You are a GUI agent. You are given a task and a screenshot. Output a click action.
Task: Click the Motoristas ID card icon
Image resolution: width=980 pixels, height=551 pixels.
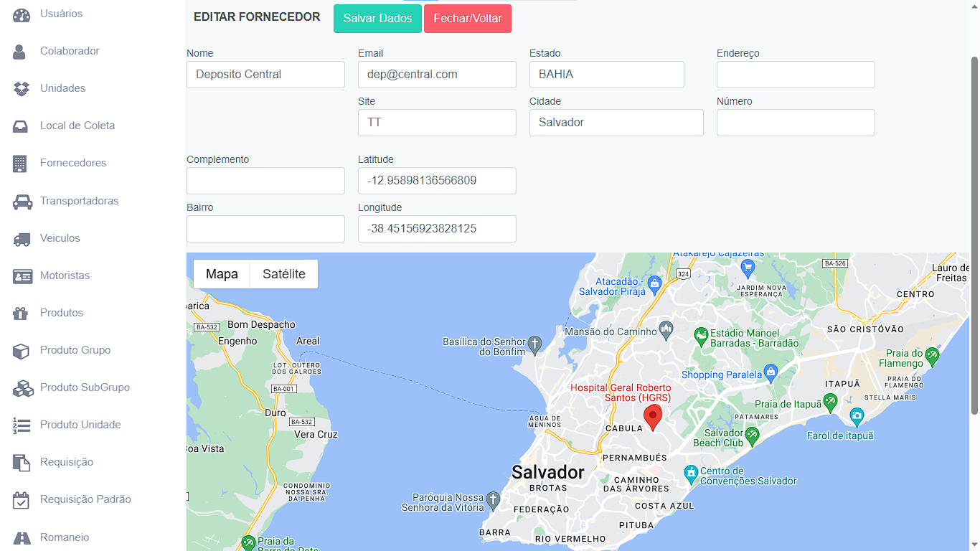click(x=22, y=276)
